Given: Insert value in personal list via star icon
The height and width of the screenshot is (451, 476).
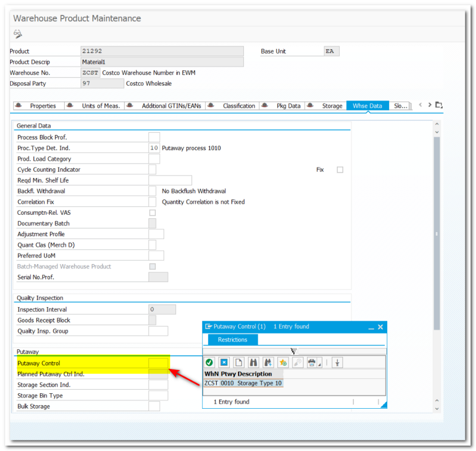Looking at the screenshot, I should click(x=282, y=363).
